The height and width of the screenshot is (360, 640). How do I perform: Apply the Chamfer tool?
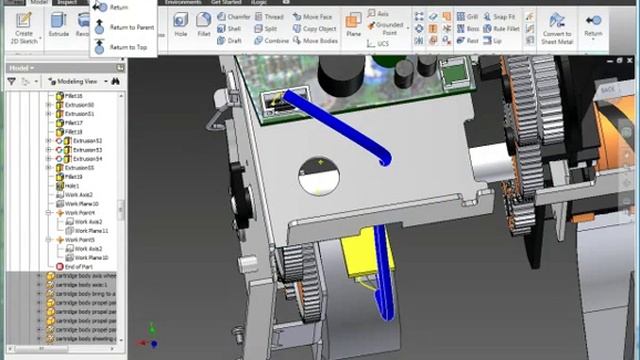(233, 17)
